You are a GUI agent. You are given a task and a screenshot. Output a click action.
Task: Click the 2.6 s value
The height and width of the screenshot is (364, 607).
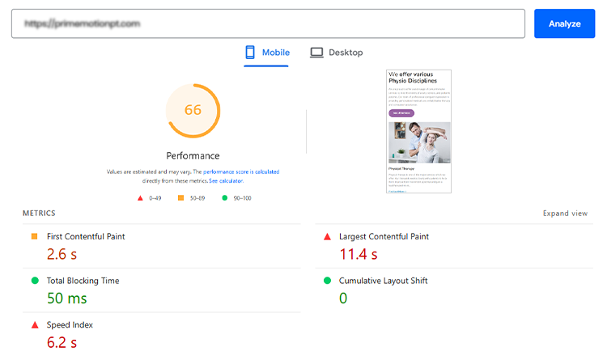click(x=62, y=254)
